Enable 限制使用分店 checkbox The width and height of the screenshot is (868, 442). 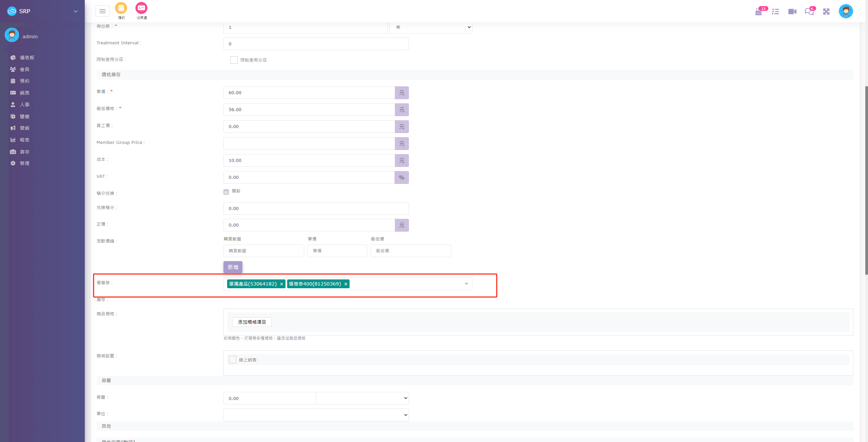[234, 60]
